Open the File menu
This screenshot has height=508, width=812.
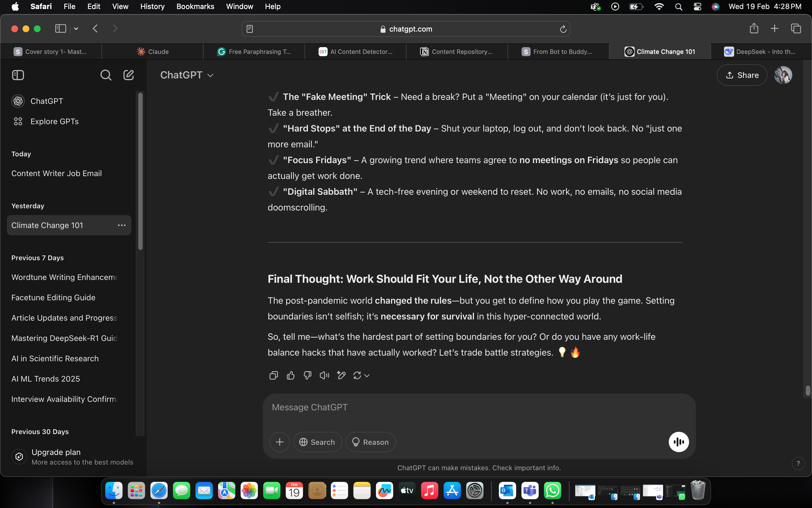tap(69, 6)
